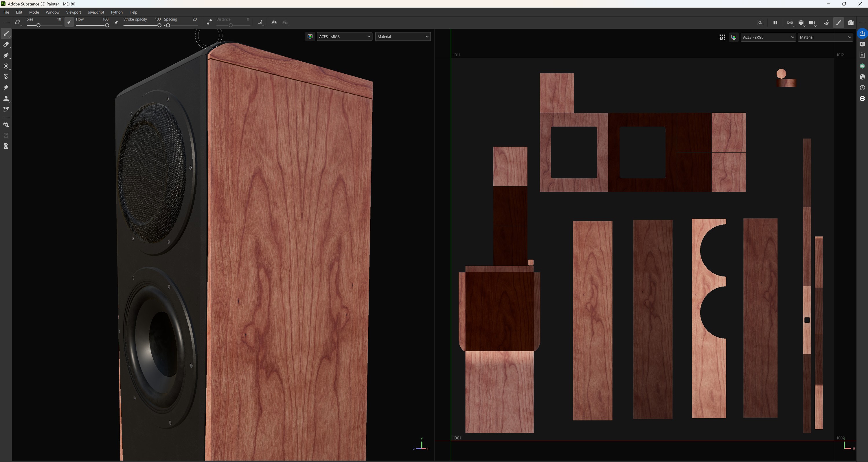Click the Flow value field showing 100

[106, 19]
